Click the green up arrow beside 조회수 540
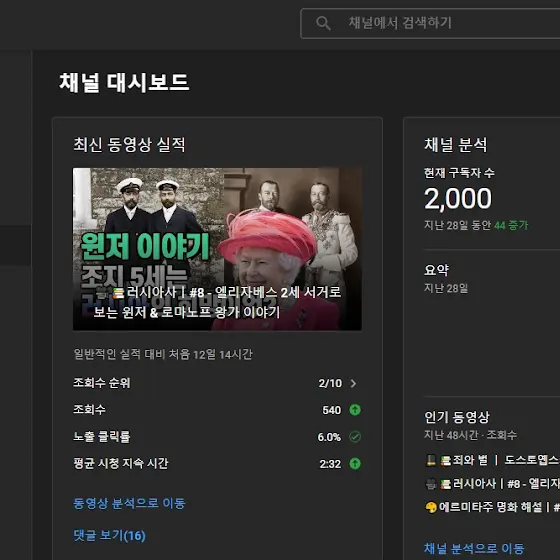560x560 pixels. point(355,410)
